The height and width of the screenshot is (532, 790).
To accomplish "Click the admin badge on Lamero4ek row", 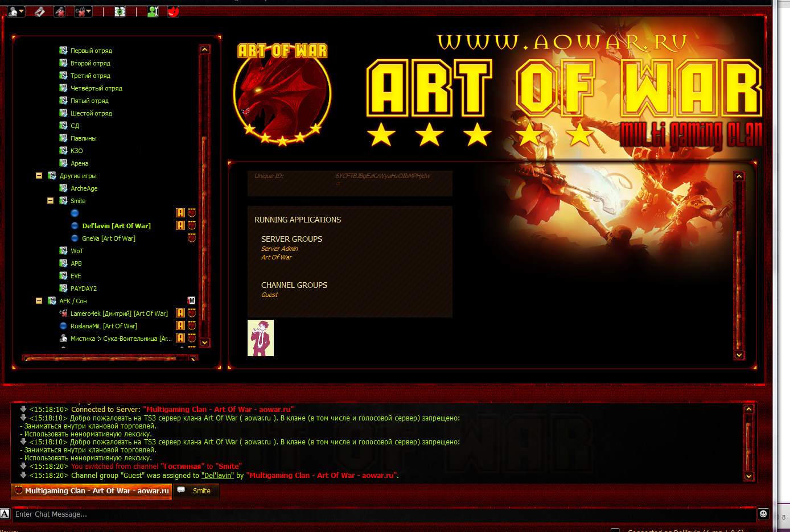I will tap(180, 313).
